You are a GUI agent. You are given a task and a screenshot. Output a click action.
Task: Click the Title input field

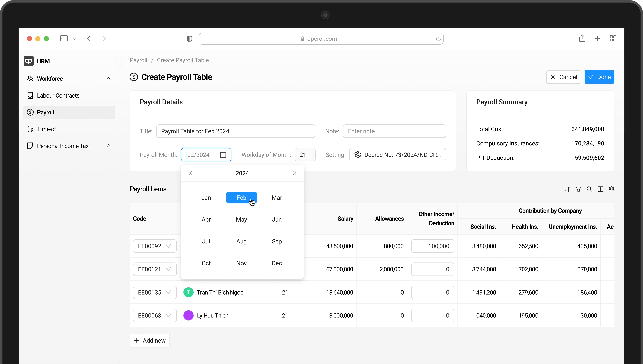click(x=236, y=131)
